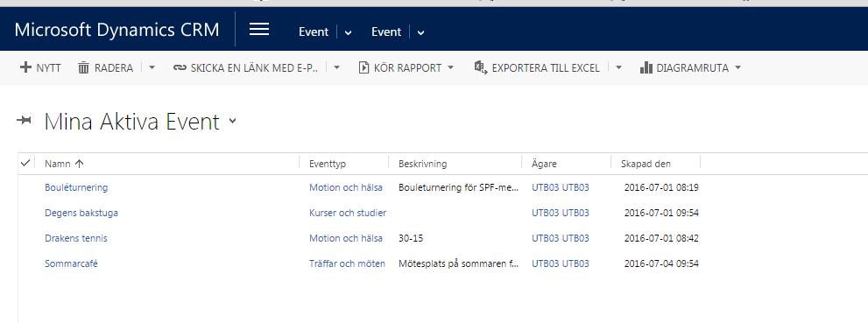
Task: Open the Mina Aktiva Event view selector chevron
Action: (232, 121)
